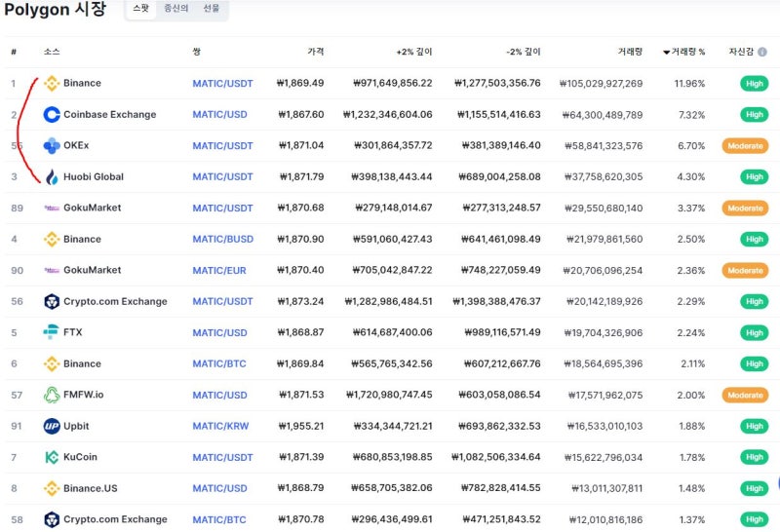Open Coinbase Exchange MATIC/USD pair link
780x532 pixels.
click(219, 114)
